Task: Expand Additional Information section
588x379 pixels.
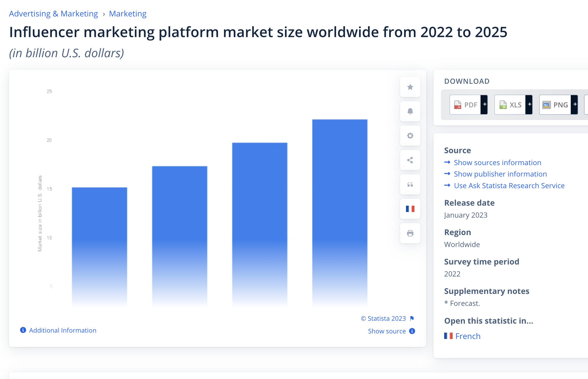Action: [x=62, y=330]
